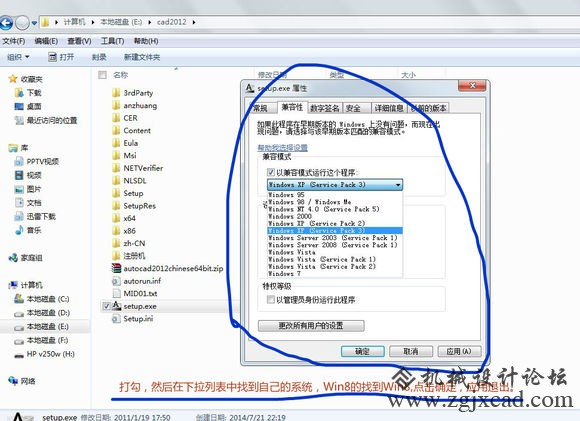
Task: Switch to the 数字签名 tab
Action: pos(324,108)
